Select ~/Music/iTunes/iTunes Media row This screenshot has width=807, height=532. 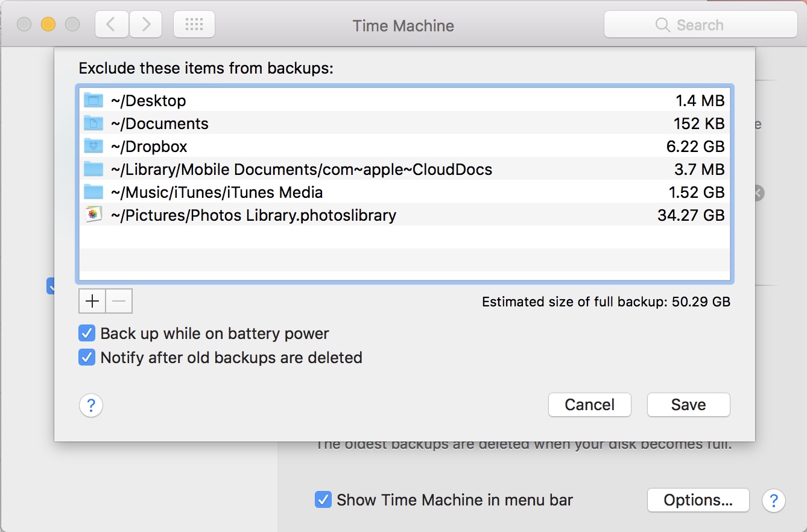[x=404, y=192]
